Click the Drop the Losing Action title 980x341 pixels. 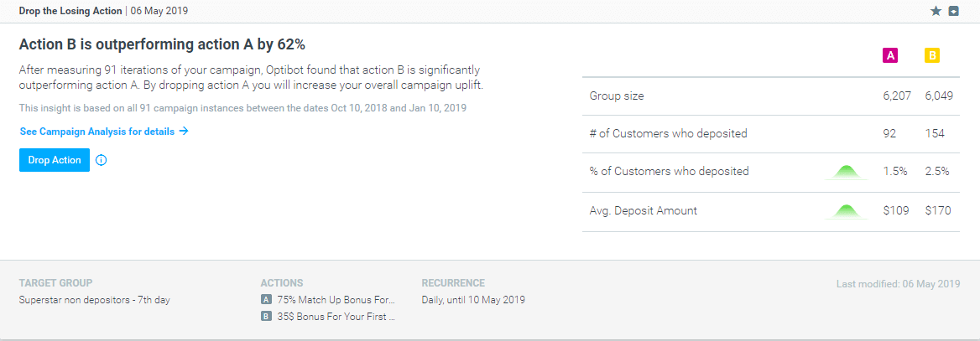pyautogui.click(x=70, y=11)
